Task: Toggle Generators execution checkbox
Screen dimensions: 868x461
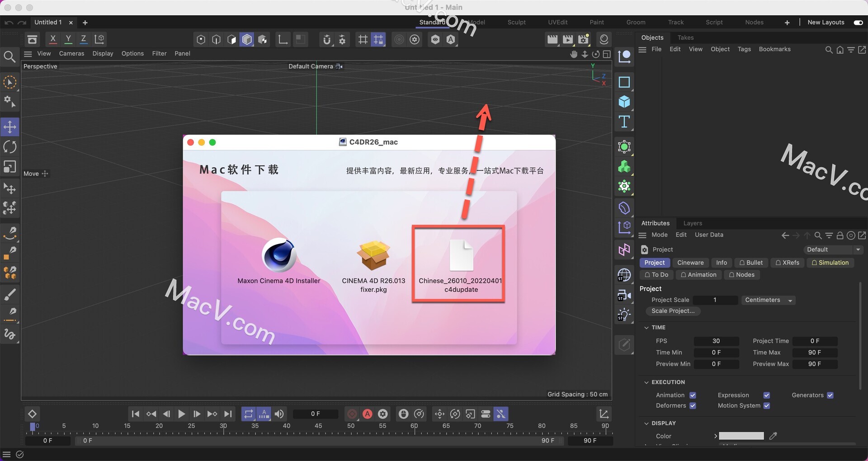Action: click(830, 395)
